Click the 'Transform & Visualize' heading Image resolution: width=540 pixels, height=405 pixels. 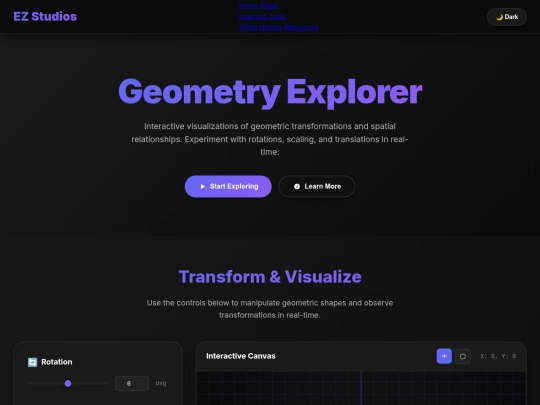pyautogui.click(x=270, y=277)
